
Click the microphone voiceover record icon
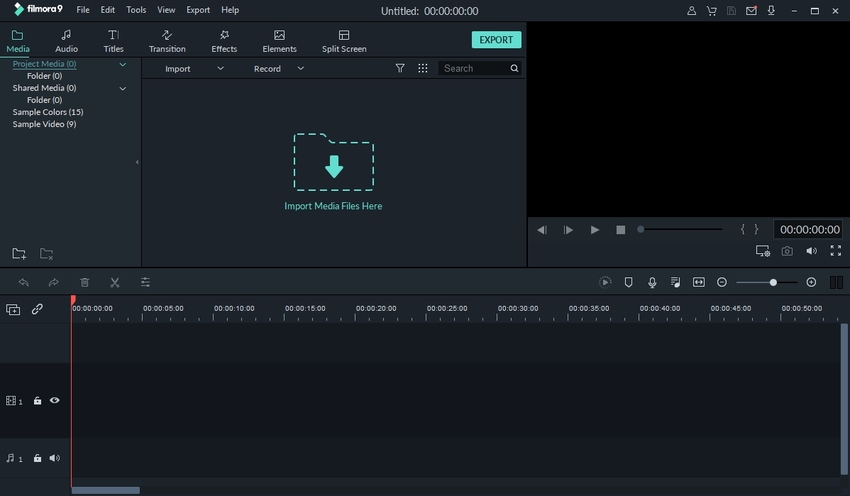pyautogui.click(x=652, y=283)
